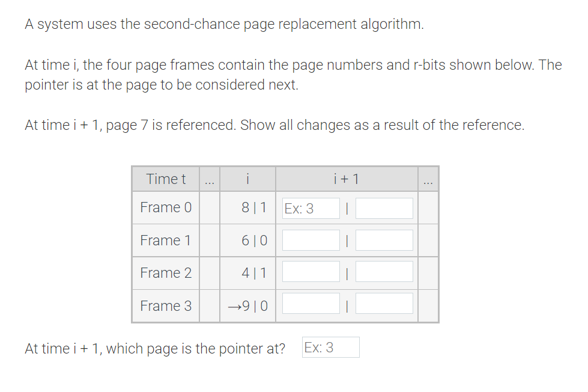588x392 pixels.
Task: Click the page number input for Frame 1
Action: point(310,240)
